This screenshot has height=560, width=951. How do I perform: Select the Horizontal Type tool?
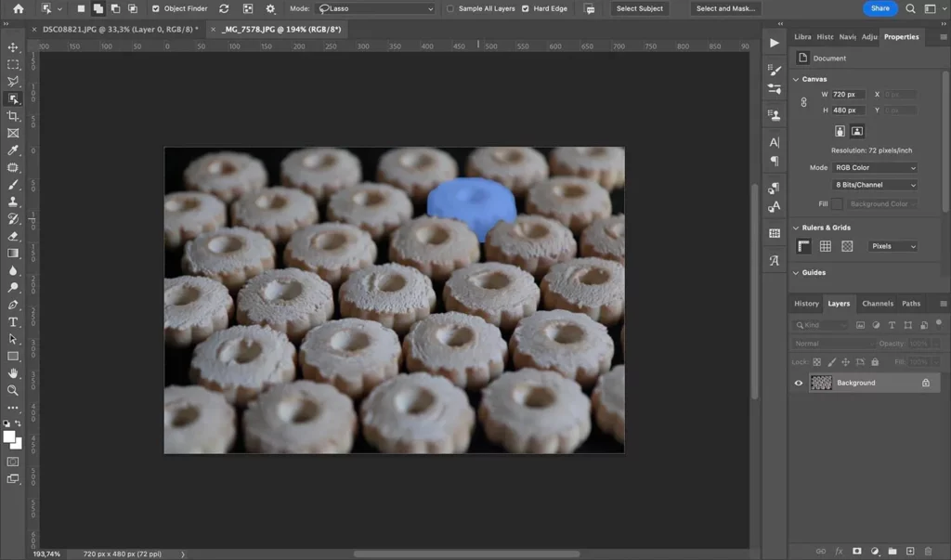pos(13,322)
